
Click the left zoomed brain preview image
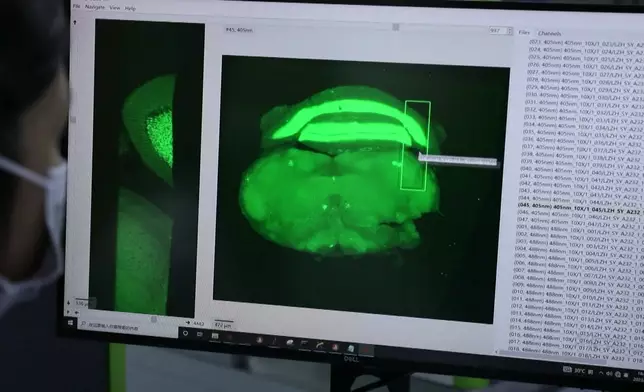146,168
